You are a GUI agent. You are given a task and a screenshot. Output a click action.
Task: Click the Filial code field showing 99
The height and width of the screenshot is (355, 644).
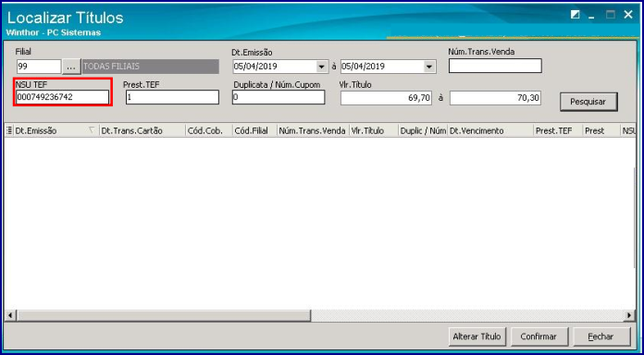pyautogui.click(x=39, y=67)
